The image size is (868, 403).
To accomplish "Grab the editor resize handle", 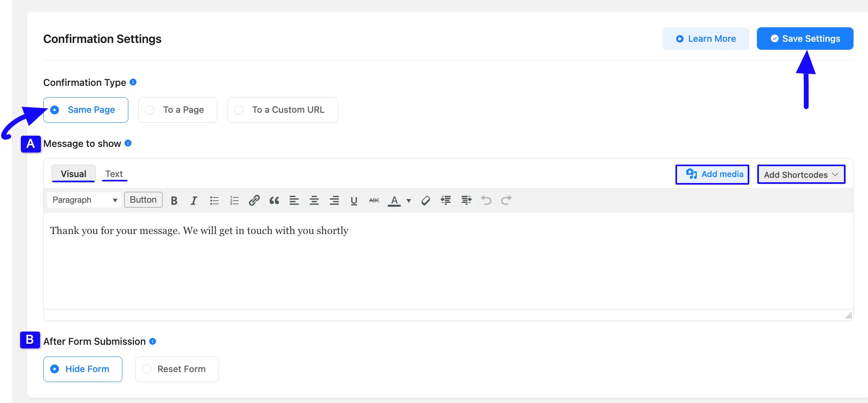I will click(848, 315).
